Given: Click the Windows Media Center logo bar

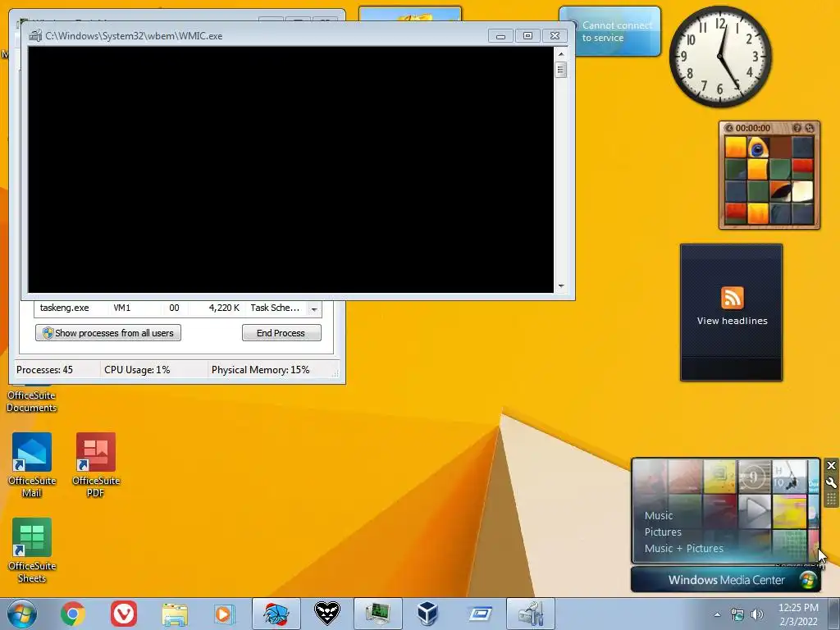Looking at the screenshot, I should [x=726, y=580].
